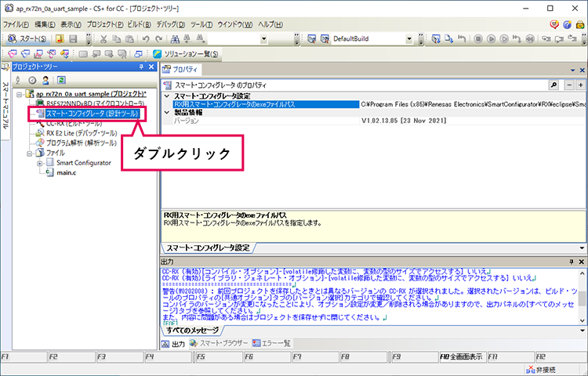Click the find previous binoculars icon
588x376 pixels.
pos(187,38)
